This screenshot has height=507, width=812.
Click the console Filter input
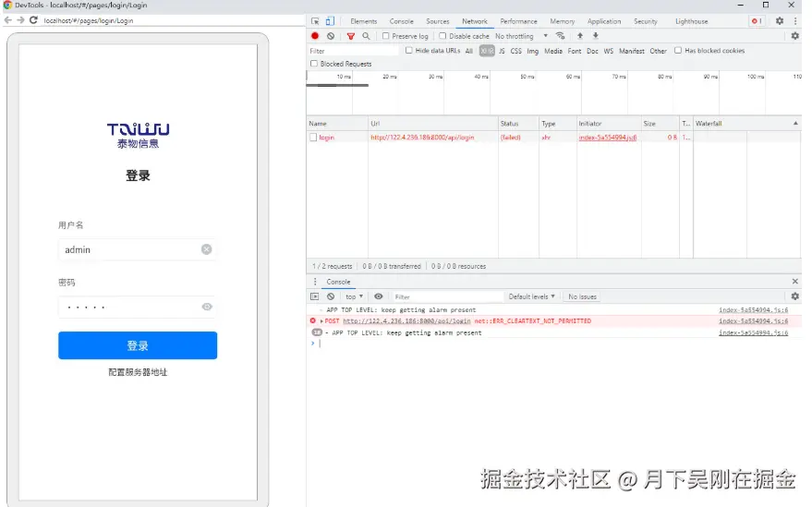pos(447,296)
